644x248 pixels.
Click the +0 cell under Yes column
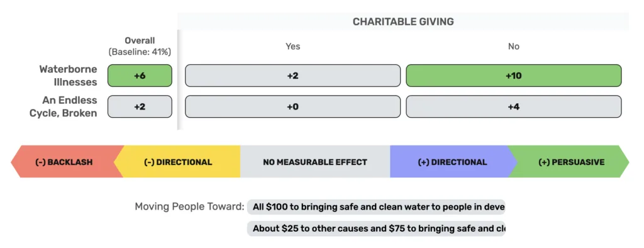tap(292, 106)
